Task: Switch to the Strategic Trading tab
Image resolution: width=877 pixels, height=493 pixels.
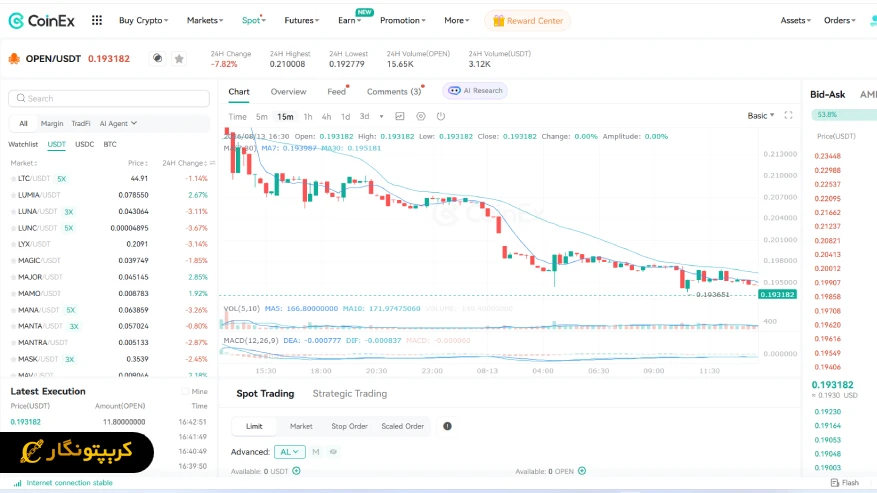Action: 350,393
